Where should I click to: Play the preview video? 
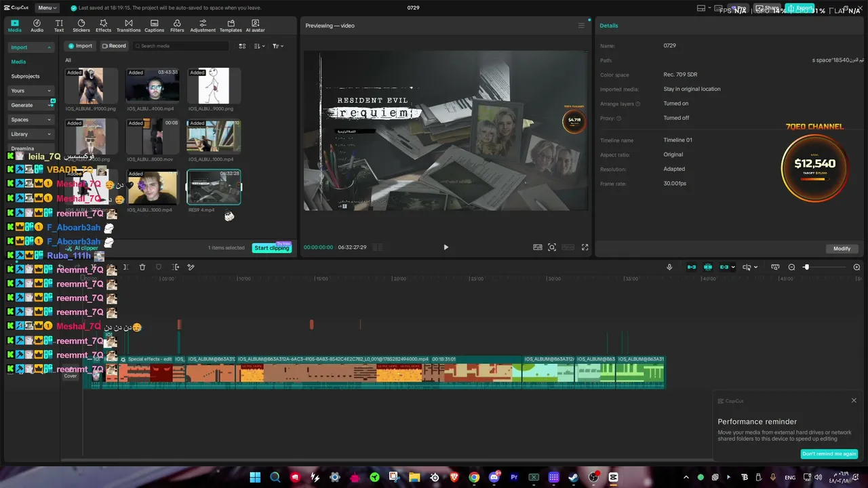[446, 247]
